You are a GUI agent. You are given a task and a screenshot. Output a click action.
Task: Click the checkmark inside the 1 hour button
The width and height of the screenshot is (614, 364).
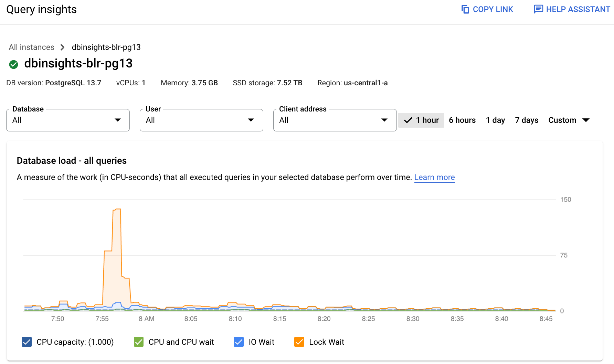(408, 120)
